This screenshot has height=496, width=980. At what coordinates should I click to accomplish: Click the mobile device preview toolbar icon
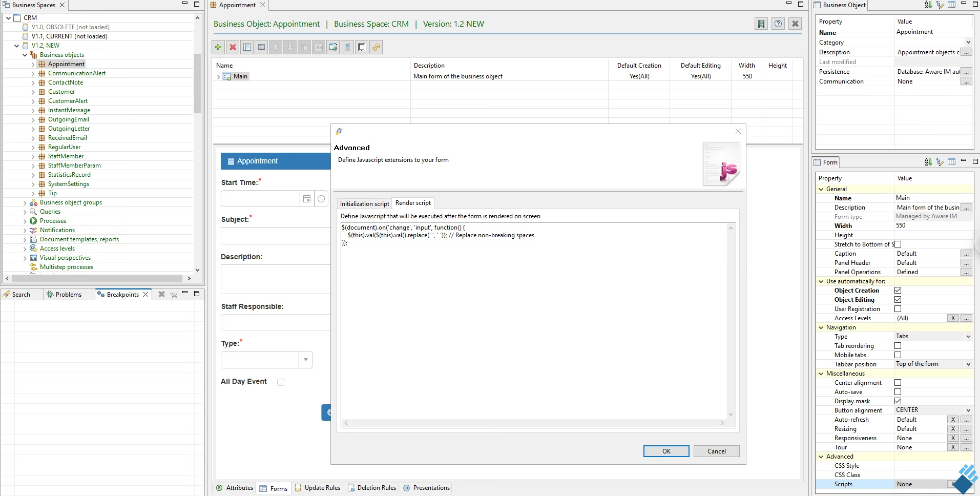pyautogui.click(x=347, y=47)
